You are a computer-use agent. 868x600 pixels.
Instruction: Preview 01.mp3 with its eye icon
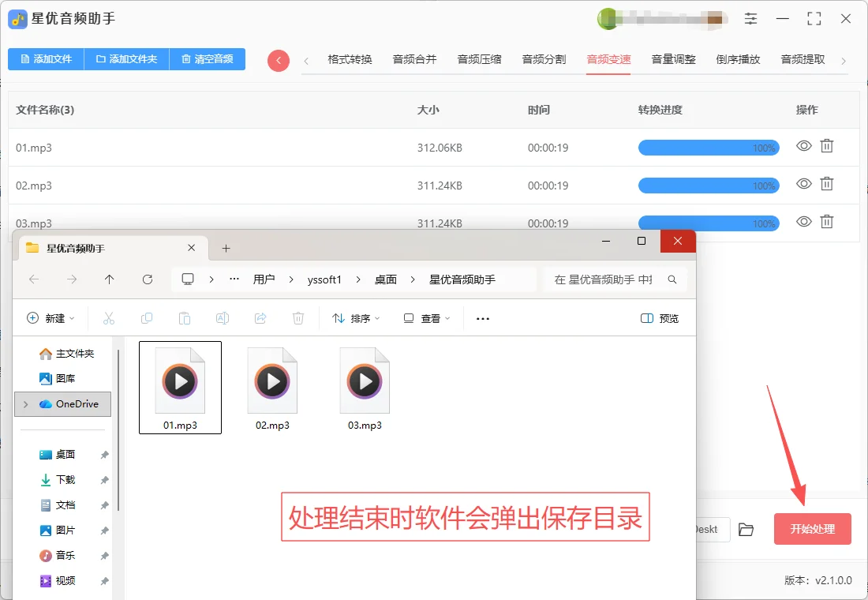pos(803,146)
